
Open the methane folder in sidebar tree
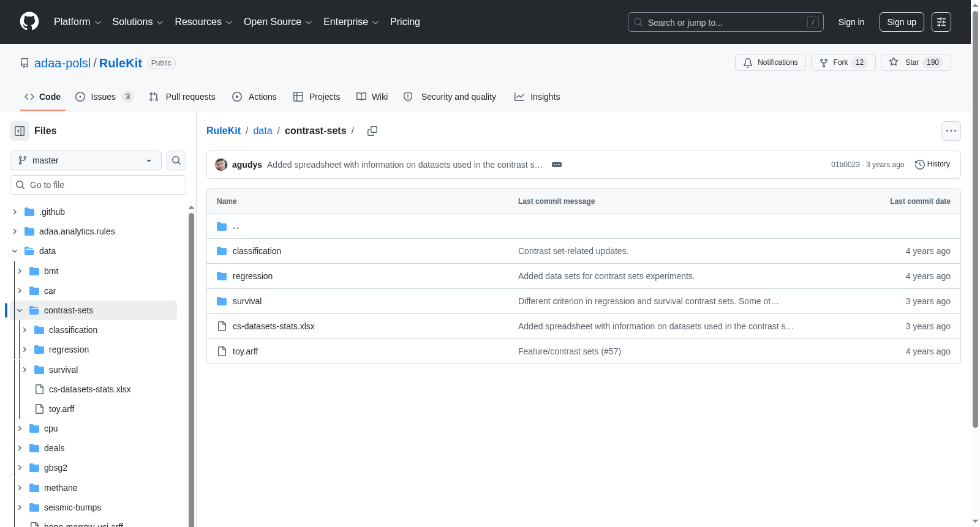(61, 488)
